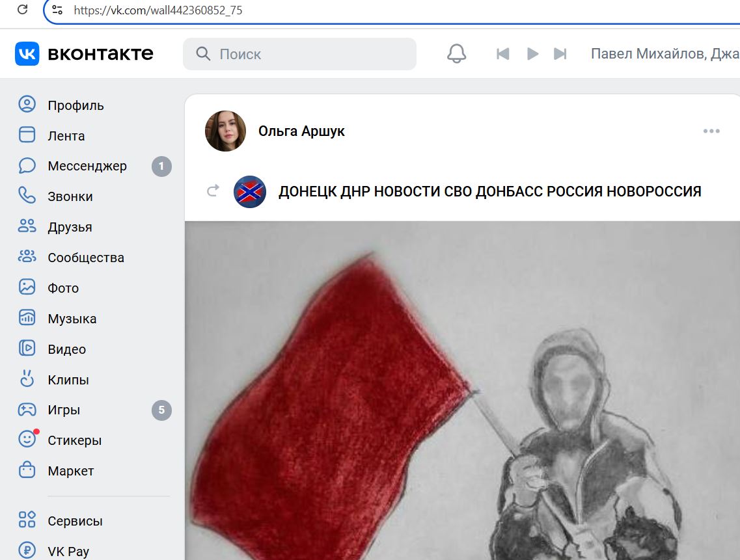Click the Друзья people icon
740x560 pixels.
(27, 226)
